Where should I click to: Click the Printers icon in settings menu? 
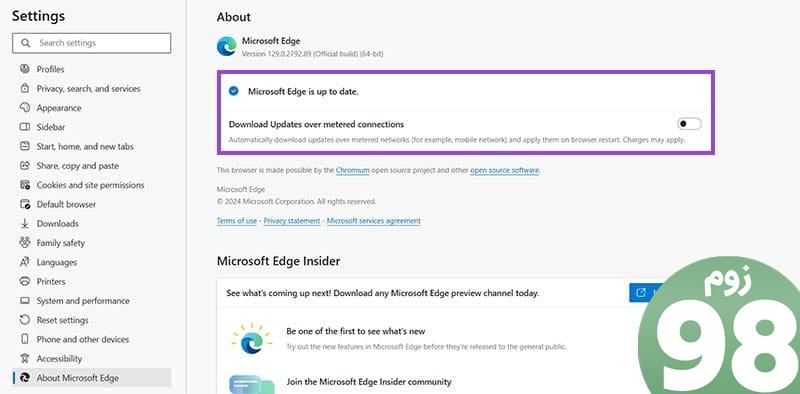click(x=24, y=281)
